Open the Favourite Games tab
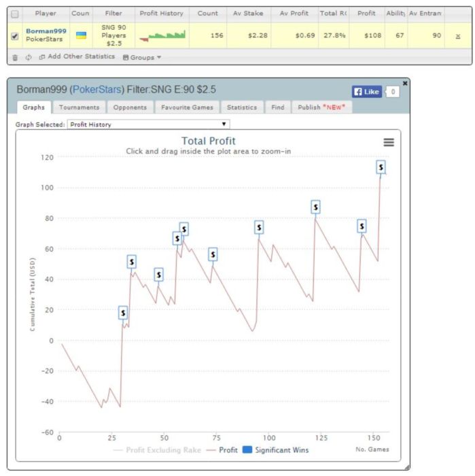This screenshot has height=476, width=475. pyautogui.click(x=187, y=107)
